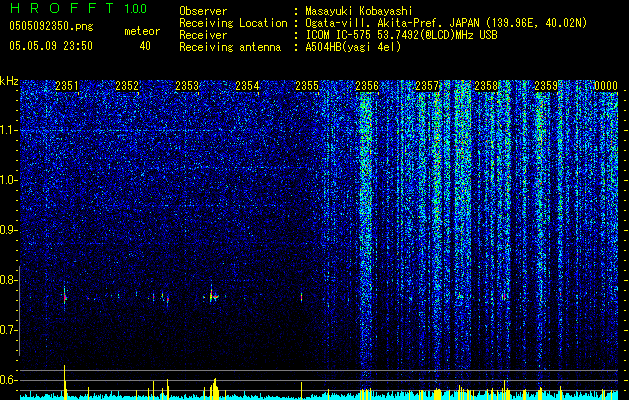Click the 'Receiver' field label
The width and height of the screenshot is (629, 400).
click(203, 35)
